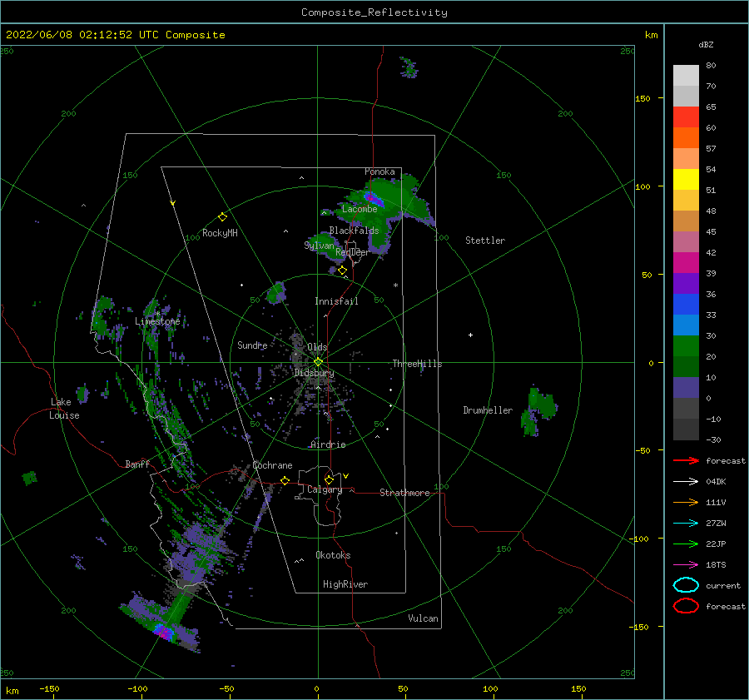
Task: Click the small echo northwest of Innisfail
Action: (276, 293)
